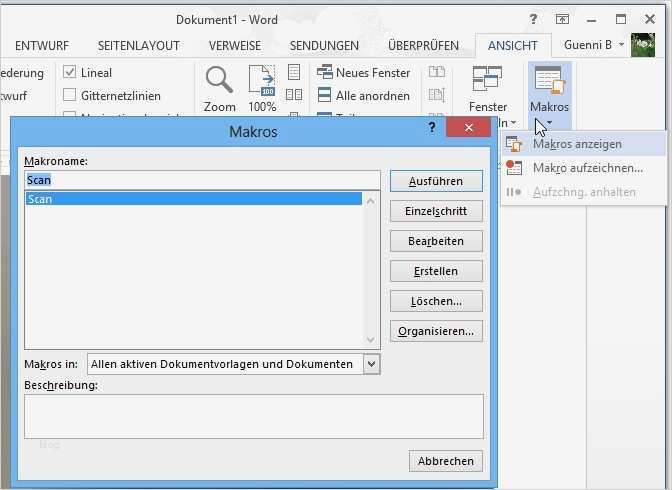Screen dimensions: 672x490
Task: Run the macro with Ausführen
Action: tap(436, 181)
